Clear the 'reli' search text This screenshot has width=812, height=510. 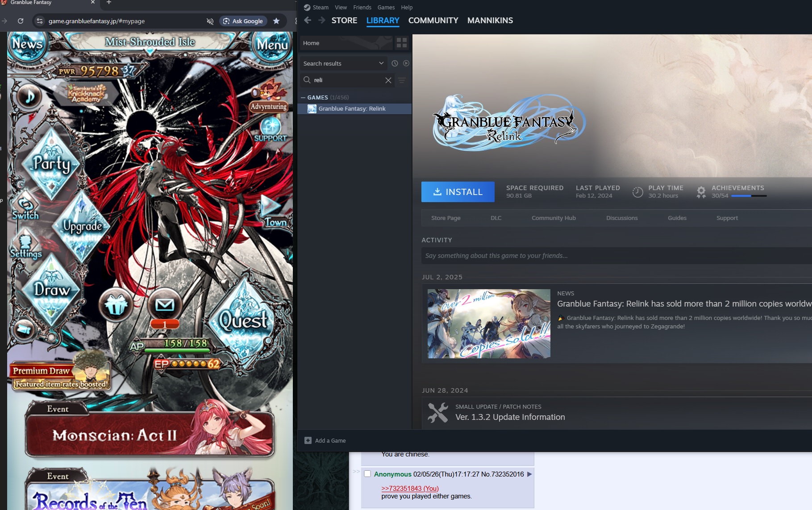388,80
